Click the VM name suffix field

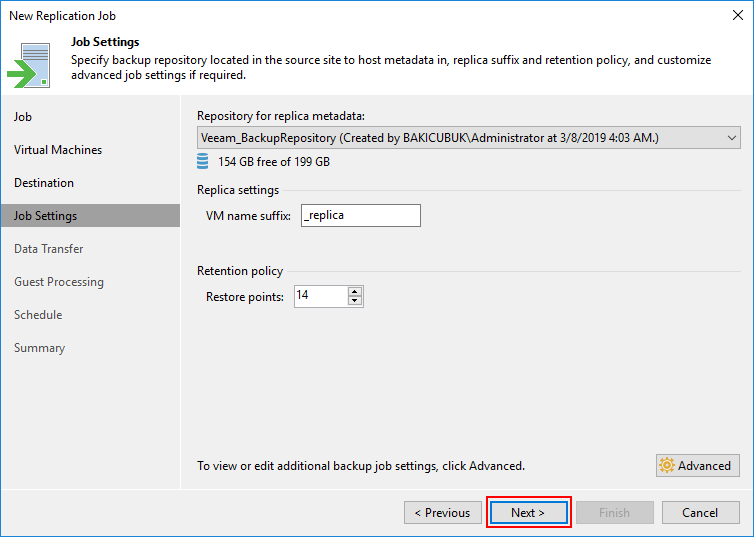(x=361, y=215)
